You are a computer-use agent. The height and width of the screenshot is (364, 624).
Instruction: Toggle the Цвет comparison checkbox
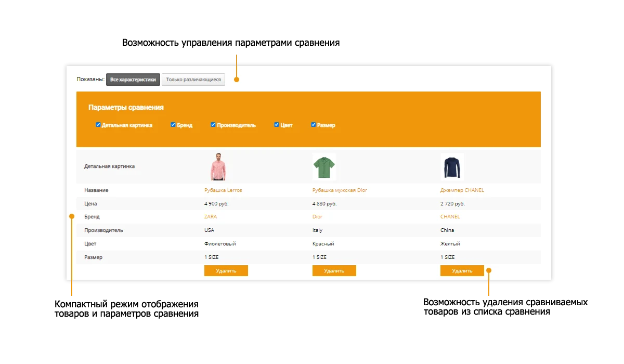click(277, 125)
